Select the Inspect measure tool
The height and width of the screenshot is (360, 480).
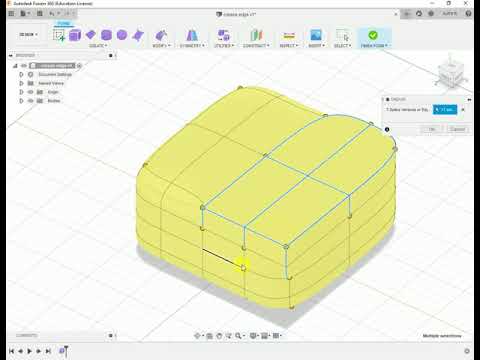coord(289,35)
